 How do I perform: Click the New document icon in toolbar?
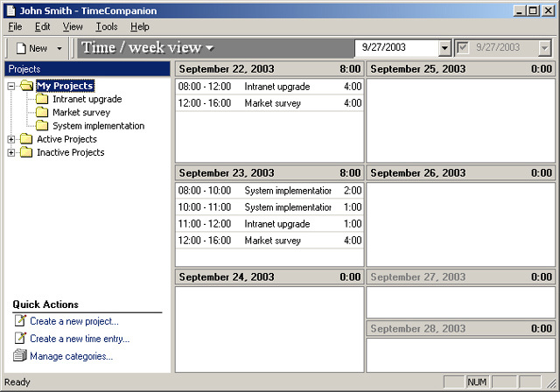click(21, 48)
